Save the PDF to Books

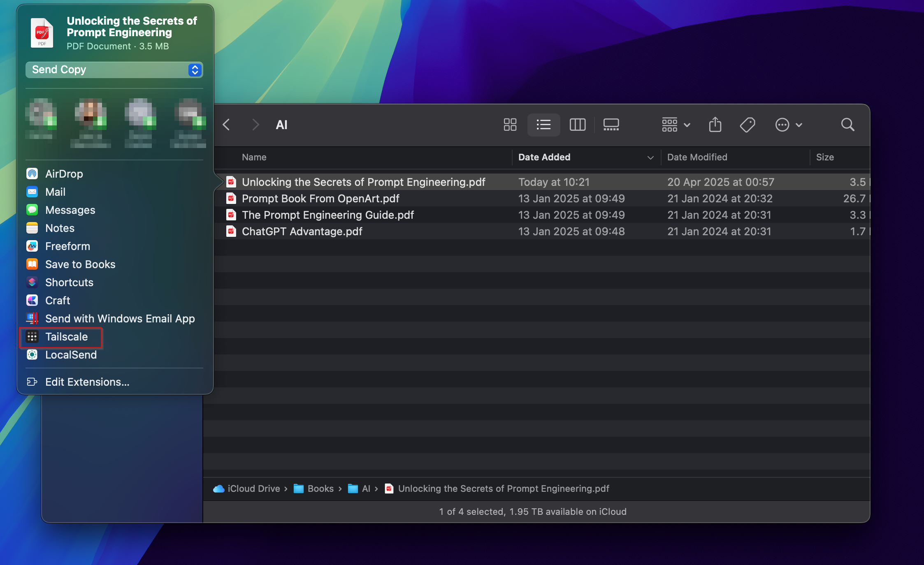(80, 264)
